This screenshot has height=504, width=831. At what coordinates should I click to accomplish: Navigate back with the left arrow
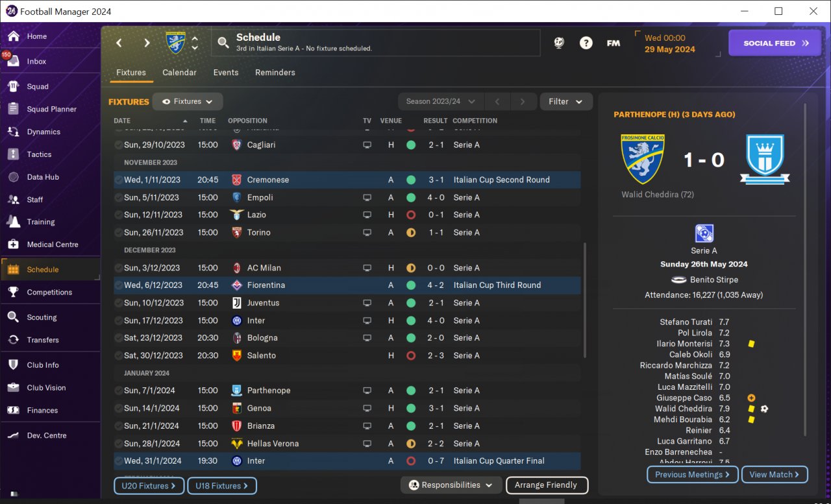(x=119, y=43)
